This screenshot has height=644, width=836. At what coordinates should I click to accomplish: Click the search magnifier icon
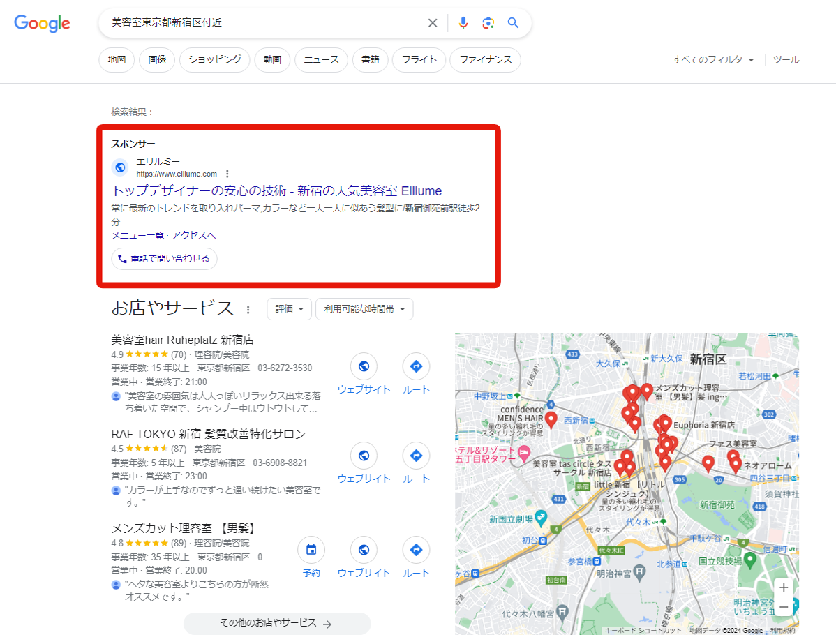pyautogui.click(x=513, y=22)
